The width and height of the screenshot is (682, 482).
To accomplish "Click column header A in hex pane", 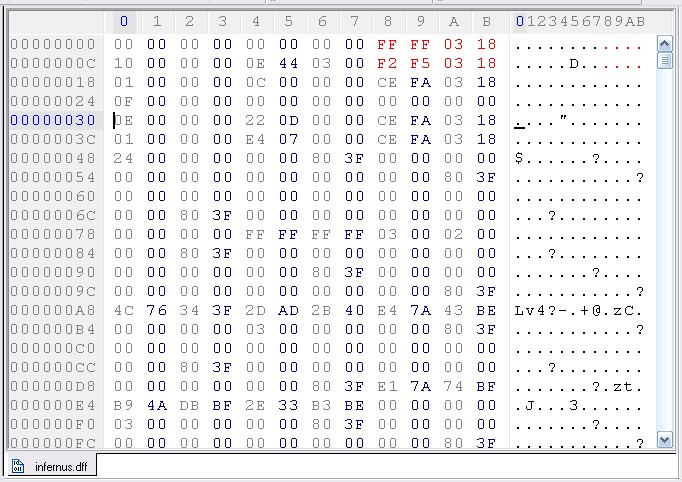I will (x=454, y=21).
